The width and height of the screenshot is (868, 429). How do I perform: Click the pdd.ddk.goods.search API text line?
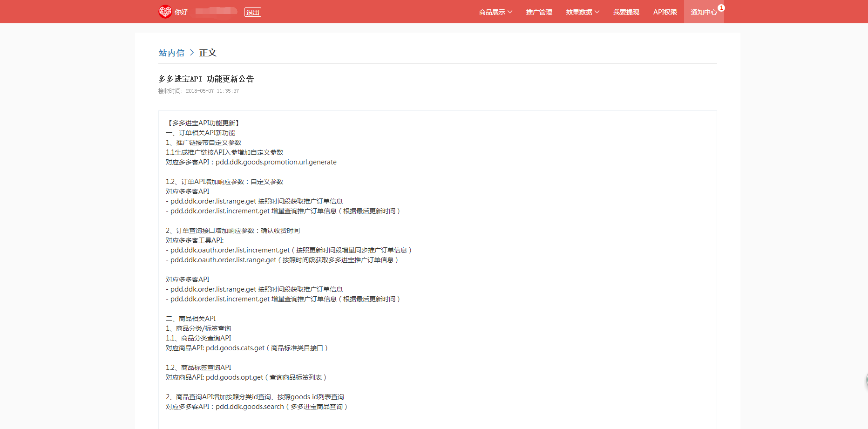point(256,407)
